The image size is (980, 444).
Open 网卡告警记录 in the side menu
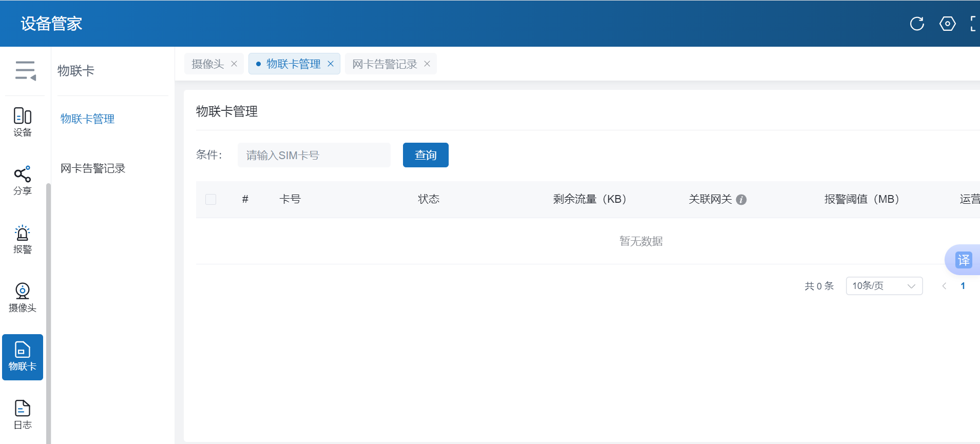[93, 168]
